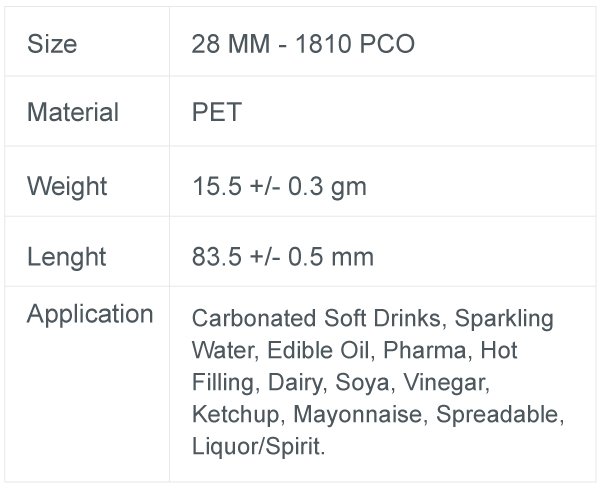Image resolution: width=600 pixels, height=500 pixels.
Task: Click the Mayonnaise text in applications
Action: [358, 414]
